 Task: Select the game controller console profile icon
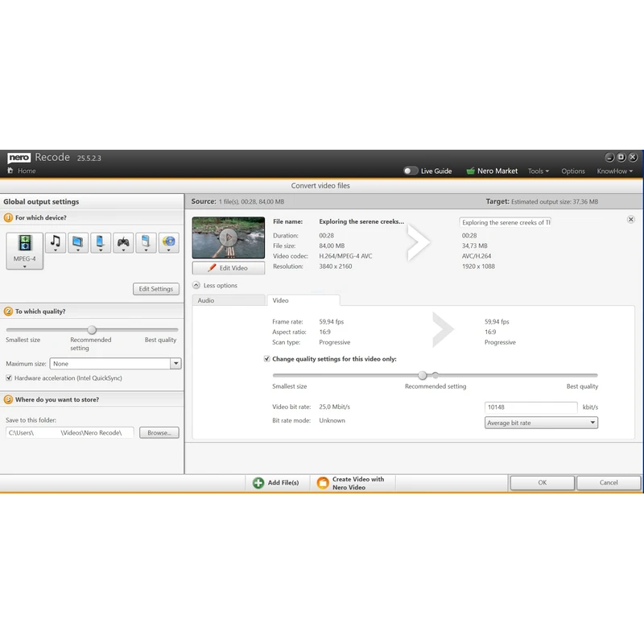[123, 242]
